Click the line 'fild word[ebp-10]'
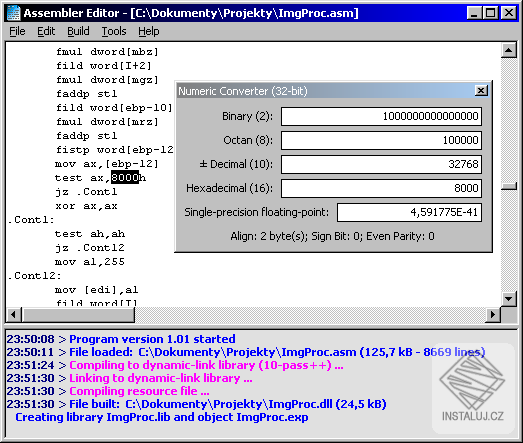Image resolution: width=523 pixels, height=443 pixels. (x=114, y=108)
